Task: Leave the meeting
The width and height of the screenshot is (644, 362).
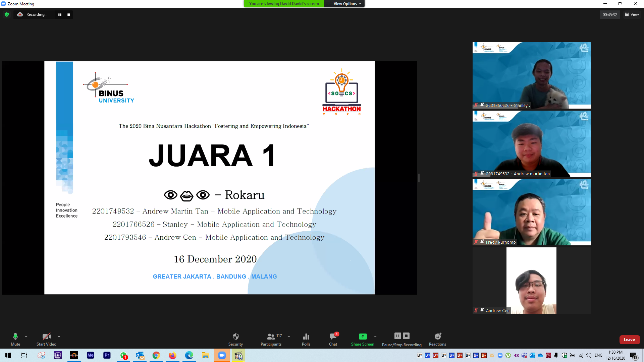Action: (x=629, y=340)
